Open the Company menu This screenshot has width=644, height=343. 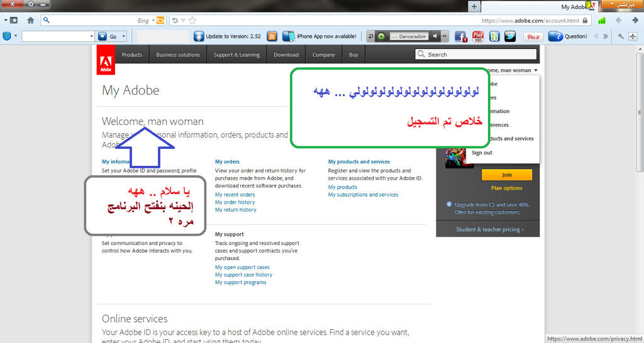(324, 55)
